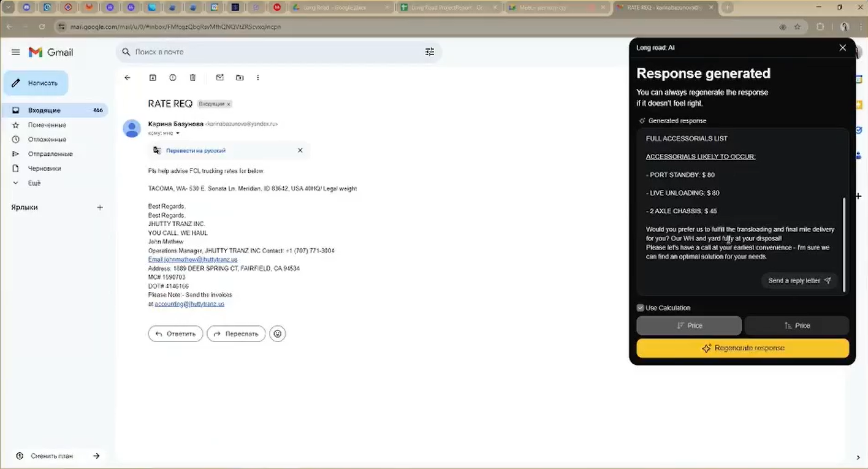Switch to the RATE REQ Gmail browser tab
Viewport: 868px width, 469px height.
(665, 8)
